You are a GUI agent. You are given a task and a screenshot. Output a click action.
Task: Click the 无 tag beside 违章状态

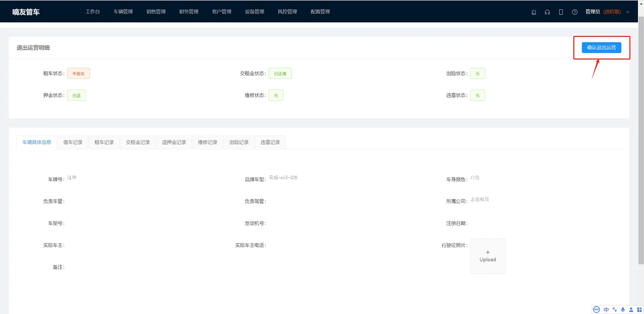coord(477,95)
